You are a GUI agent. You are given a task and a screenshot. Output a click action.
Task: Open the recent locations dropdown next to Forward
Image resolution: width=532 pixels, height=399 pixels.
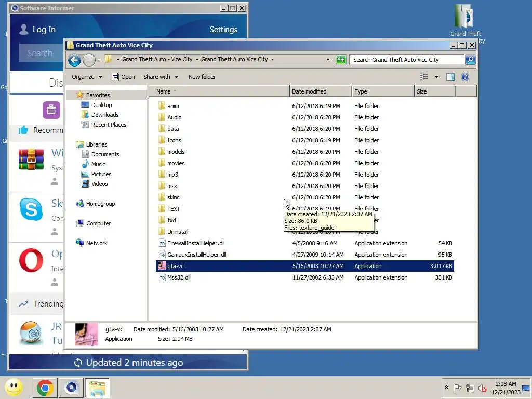99,60
